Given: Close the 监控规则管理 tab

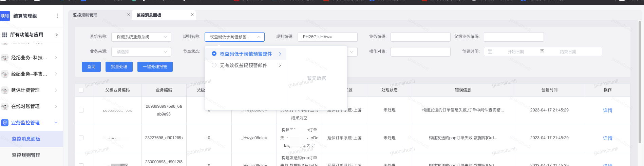Looking at the screenshot, I should click(129, 15).
